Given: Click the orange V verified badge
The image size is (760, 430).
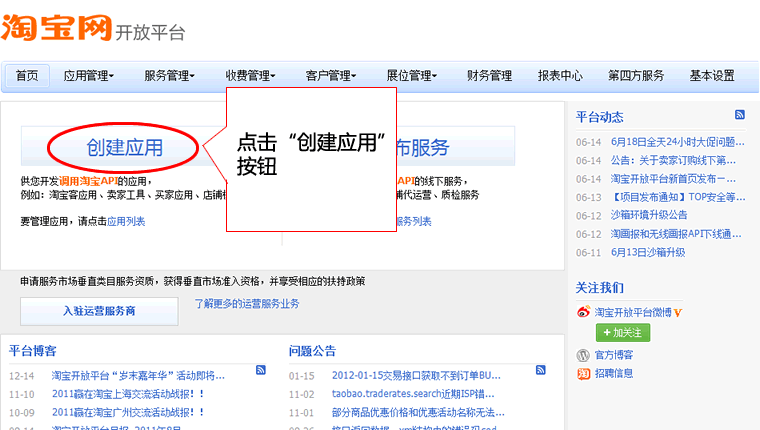Looking at the screenshot, I should tap(678, 313).
